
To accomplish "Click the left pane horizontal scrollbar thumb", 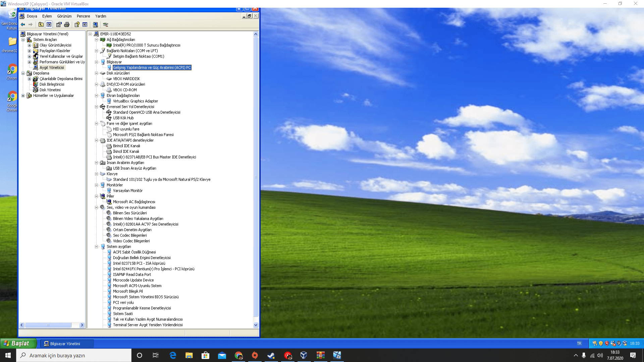I will pos(48,325).
